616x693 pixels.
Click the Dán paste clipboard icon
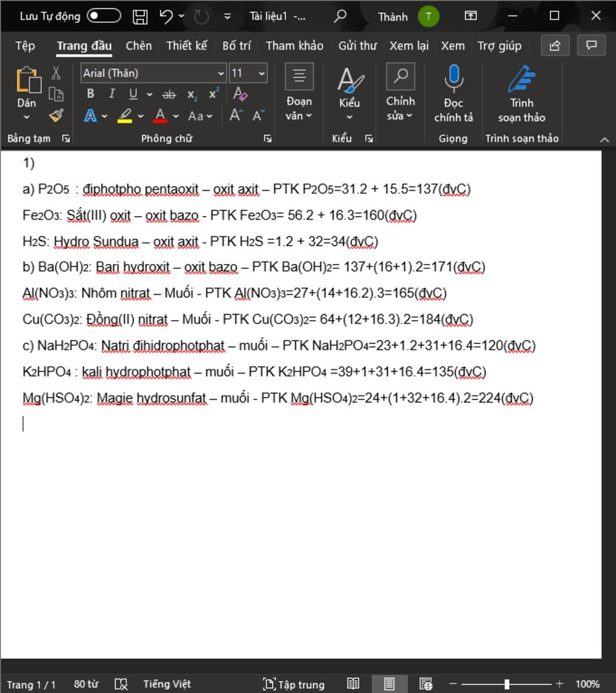pyautogui.click(x=28, y=80)
